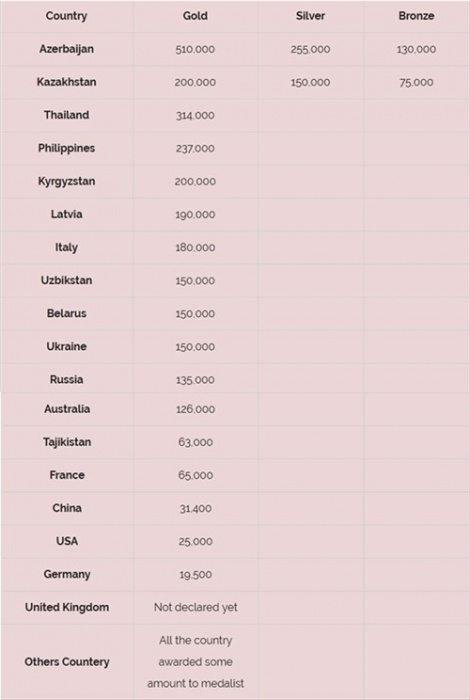Select the Australia country cell

pyautogui.click(x=67, y=409)
